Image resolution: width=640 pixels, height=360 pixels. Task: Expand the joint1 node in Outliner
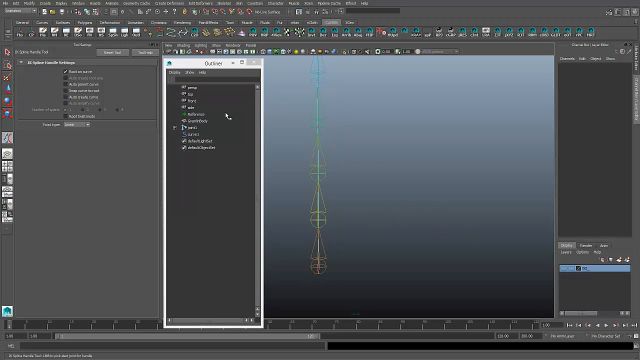[x=175, y=128]
